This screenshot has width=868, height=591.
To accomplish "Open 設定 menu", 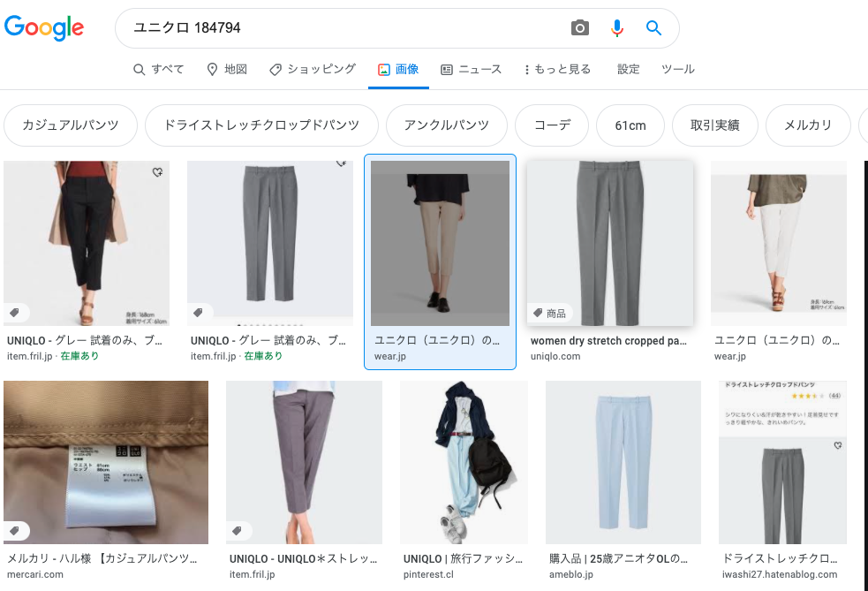I will coord(629,69).
